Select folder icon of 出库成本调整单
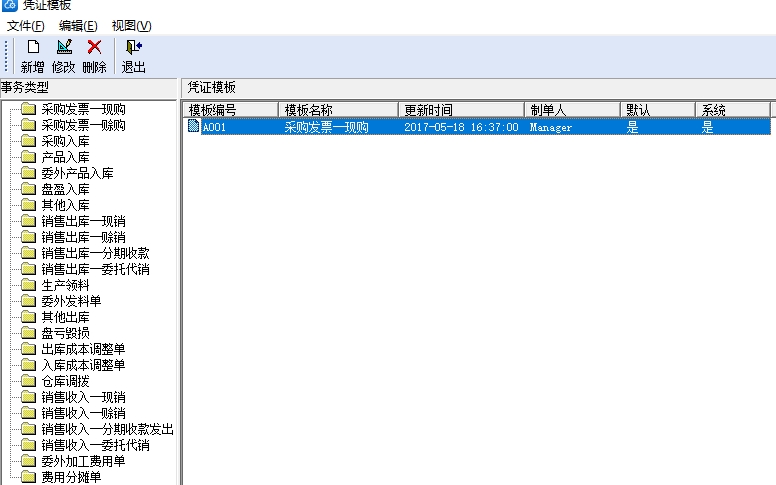 click(29, 349)
